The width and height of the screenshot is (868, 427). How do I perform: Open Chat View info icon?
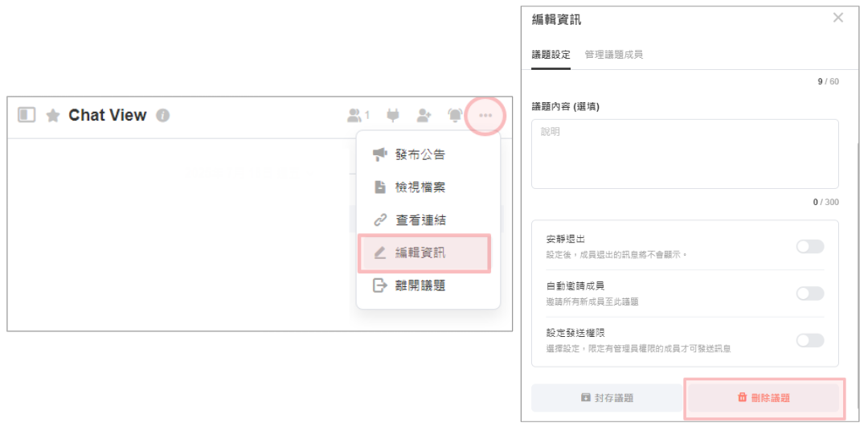point(162,116)
